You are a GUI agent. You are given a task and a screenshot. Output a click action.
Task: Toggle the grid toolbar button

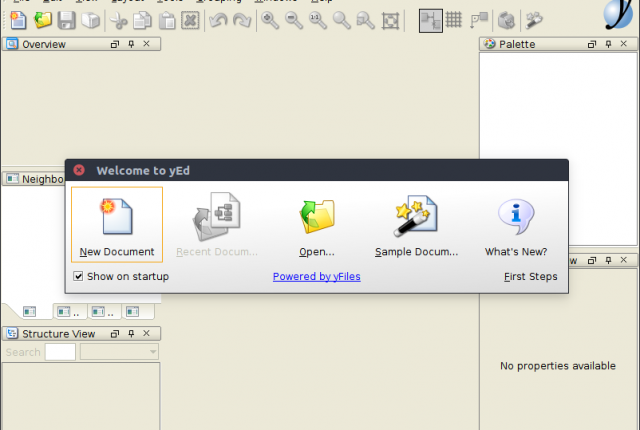click(x=454, y=20)
